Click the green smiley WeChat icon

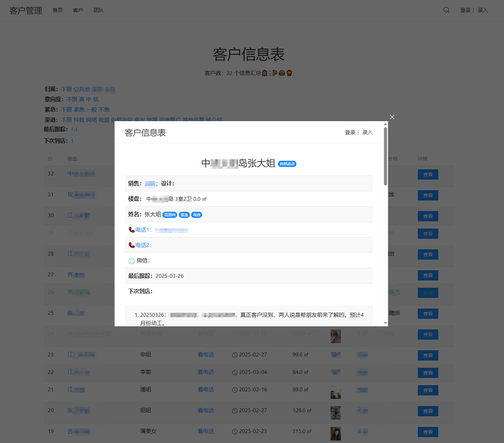tap(132, 261)
